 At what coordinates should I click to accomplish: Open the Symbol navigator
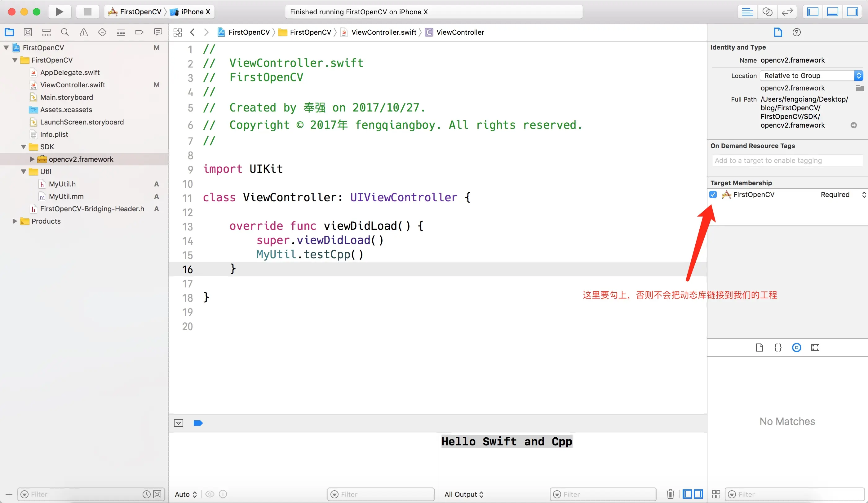46,32
